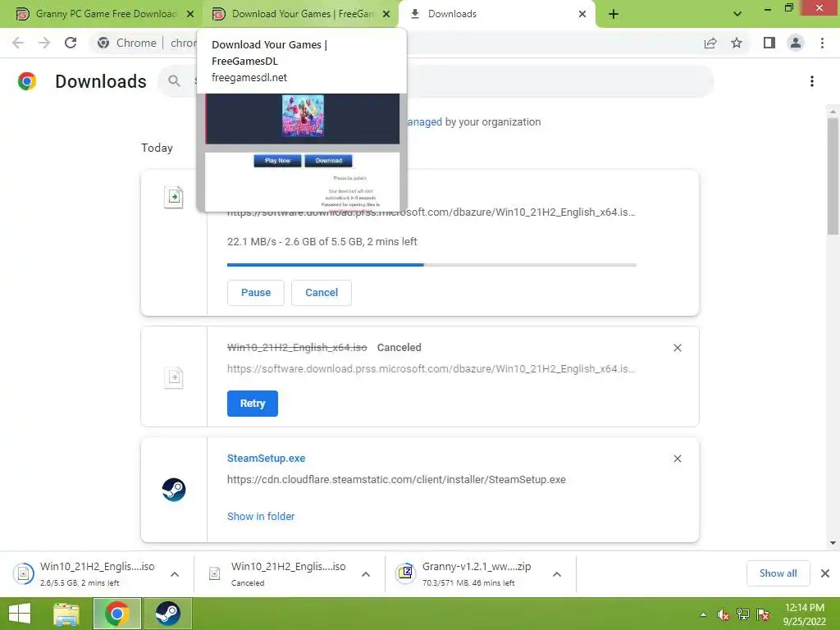This screenshot has width=840, height=630.
Task: Open Steam from the taskbar
Action: click(x=167, y=614)
